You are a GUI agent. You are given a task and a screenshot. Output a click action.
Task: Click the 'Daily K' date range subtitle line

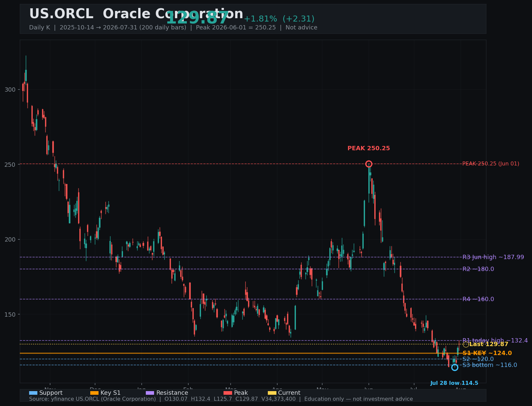coord(173,27)
